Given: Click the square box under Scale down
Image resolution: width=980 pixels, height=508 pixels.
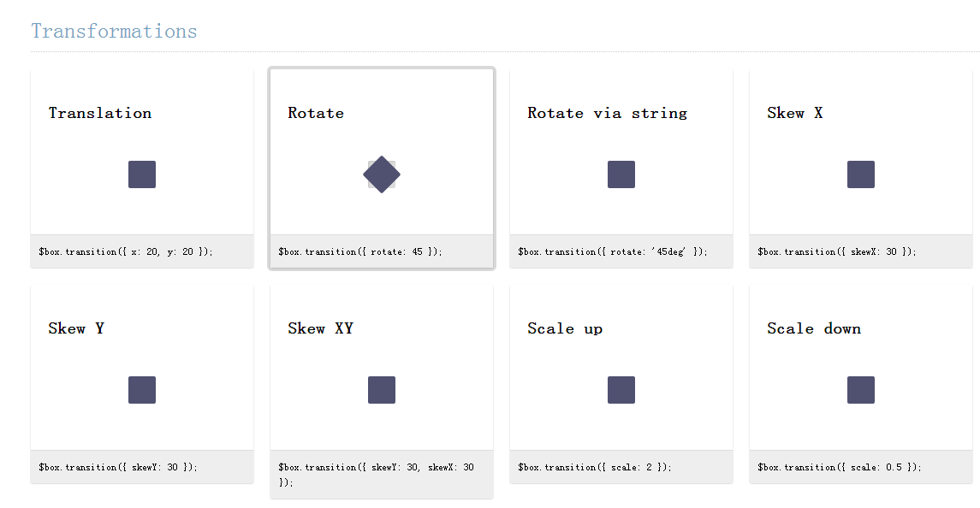Looking at the screenshot, I should tap(861, 390).
